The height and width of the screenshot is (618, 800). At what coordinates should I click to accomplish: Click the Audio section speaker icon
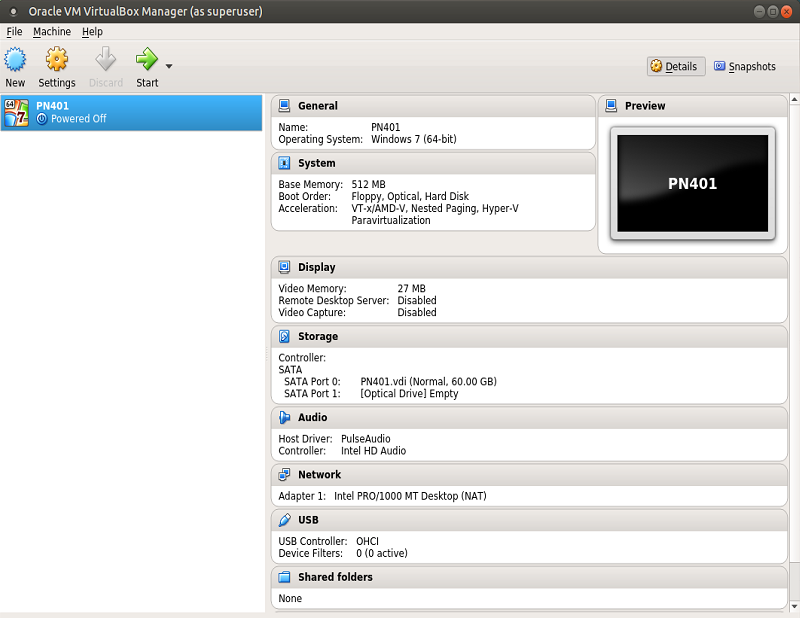284,417
